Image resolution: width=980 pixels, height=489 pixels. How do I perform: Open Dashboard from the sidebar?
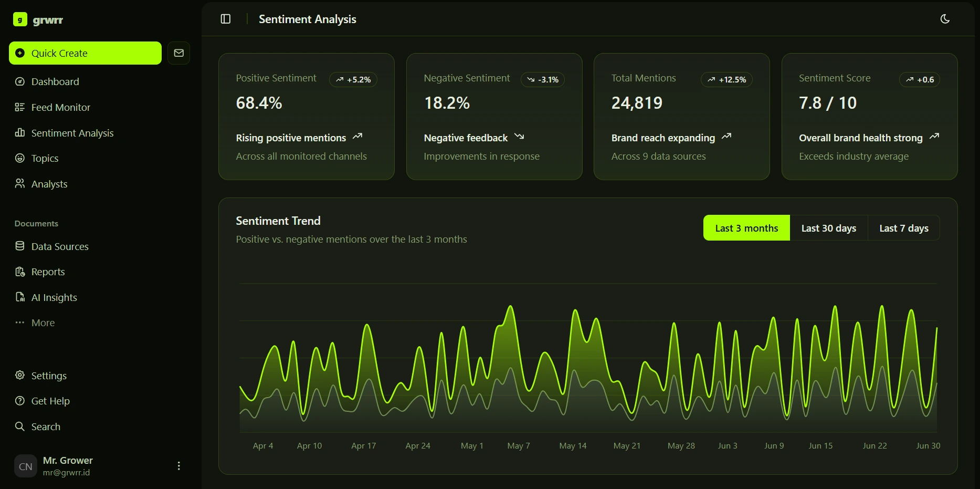pos(55,81)
